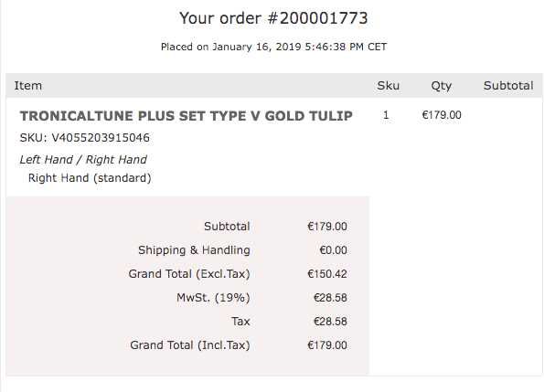Click the Shipping & Handling label

pyautogui.click(x=194, y=250)
